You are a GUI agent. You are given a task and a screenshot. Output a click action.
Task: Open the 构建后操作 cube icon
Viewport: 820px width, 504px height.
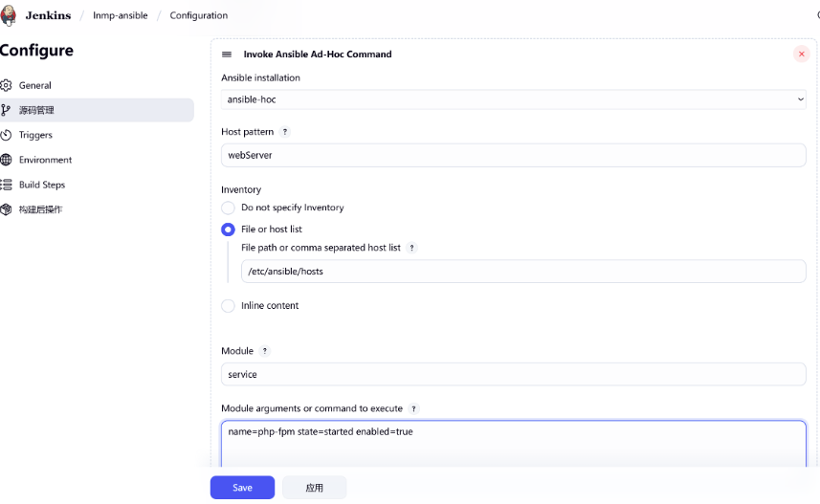(6, 209)
